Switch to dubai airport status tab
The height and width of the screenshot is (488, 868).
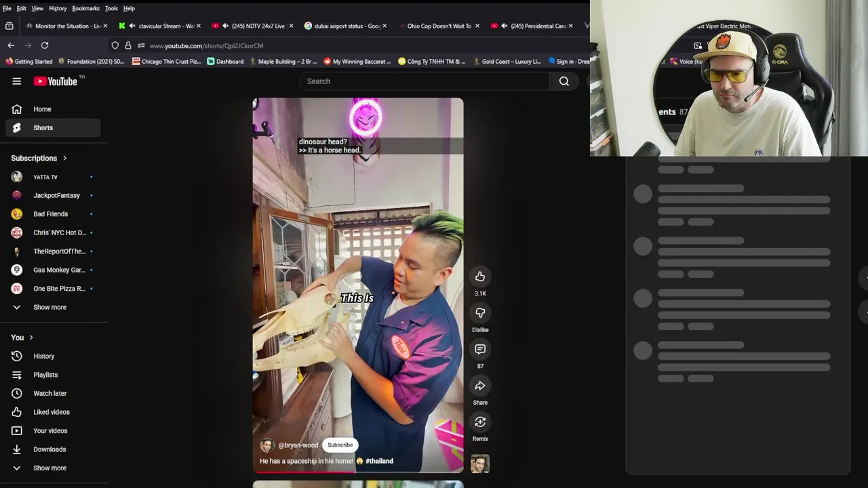pyautogui.click(x=346, y=26)
